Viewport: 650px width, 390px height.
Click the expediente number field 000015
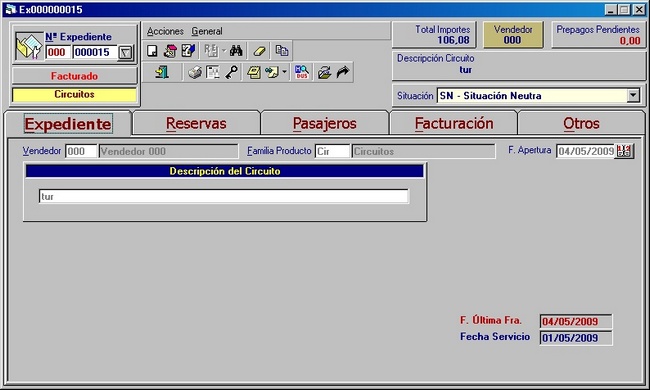95,52
